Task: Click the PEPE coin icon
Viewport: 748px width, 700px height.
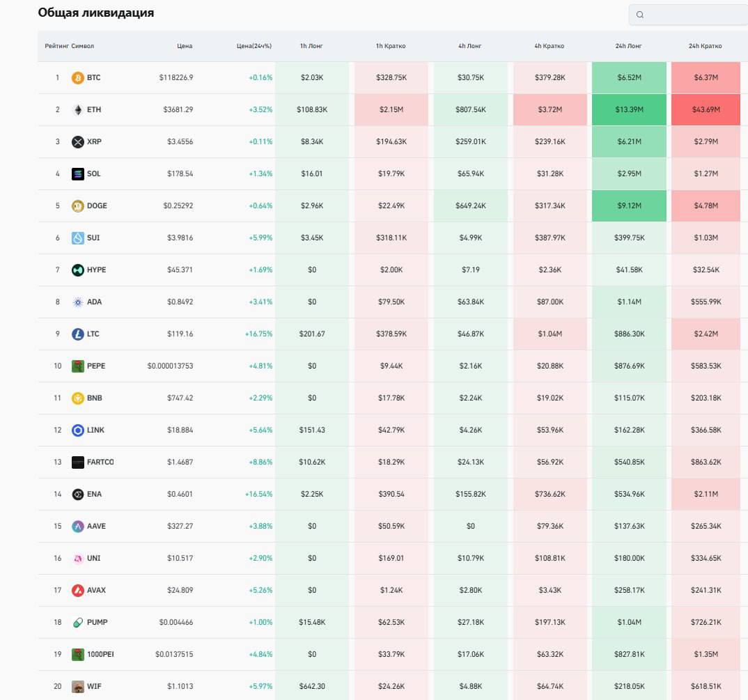Action: (78, 366)
